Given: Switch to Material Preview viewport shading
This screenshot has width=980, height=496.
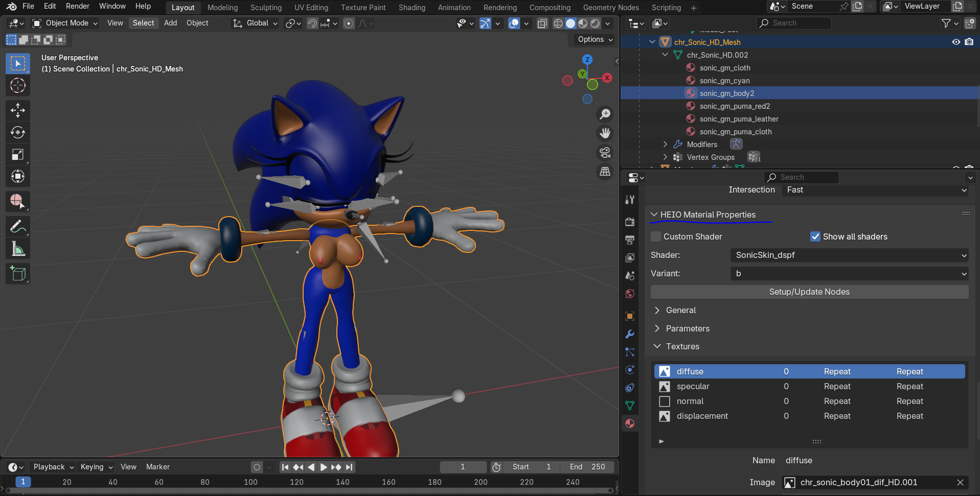Looking at the screenshot, I should click(x=583, y=23).
